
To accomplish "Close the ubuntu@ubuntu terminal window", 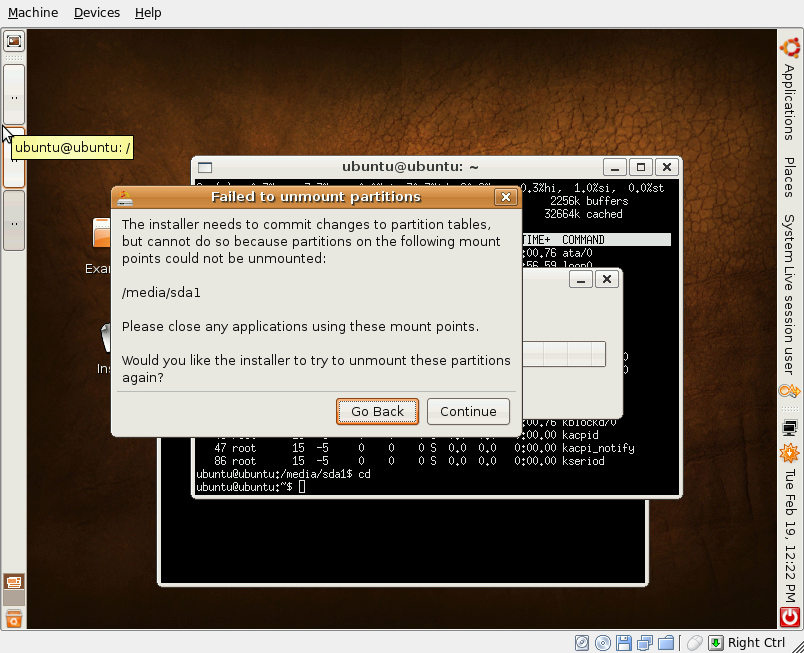I will 667,167.
